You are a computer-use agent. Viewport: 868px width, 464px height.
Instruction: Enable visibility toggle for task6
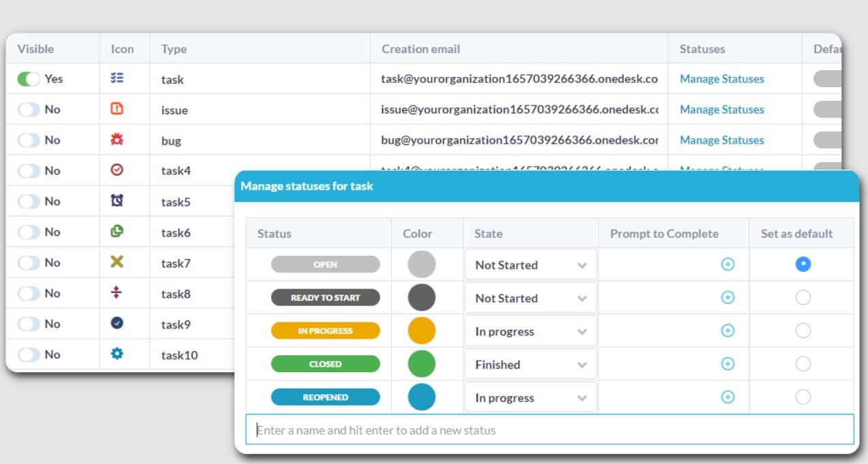coord(29,232)
